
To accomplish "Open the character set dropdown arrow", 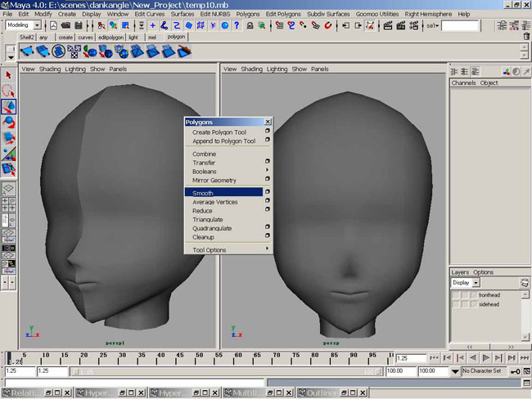I will 455,371.
